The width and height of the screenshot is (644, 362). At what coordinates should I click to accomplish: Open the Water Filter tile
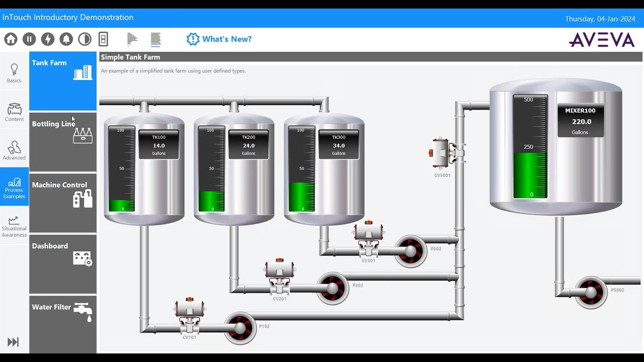(63, 324)
